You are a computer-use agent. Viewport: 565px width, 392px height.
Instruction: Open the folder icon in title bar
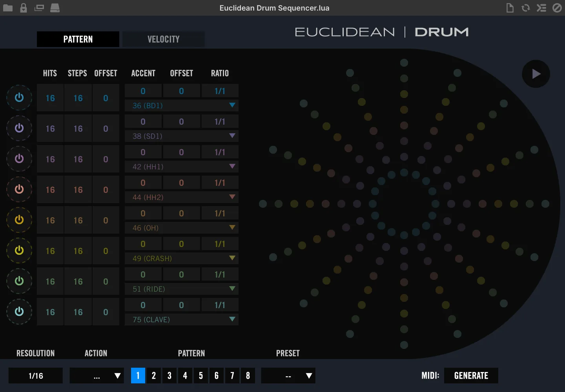[8, 8]
